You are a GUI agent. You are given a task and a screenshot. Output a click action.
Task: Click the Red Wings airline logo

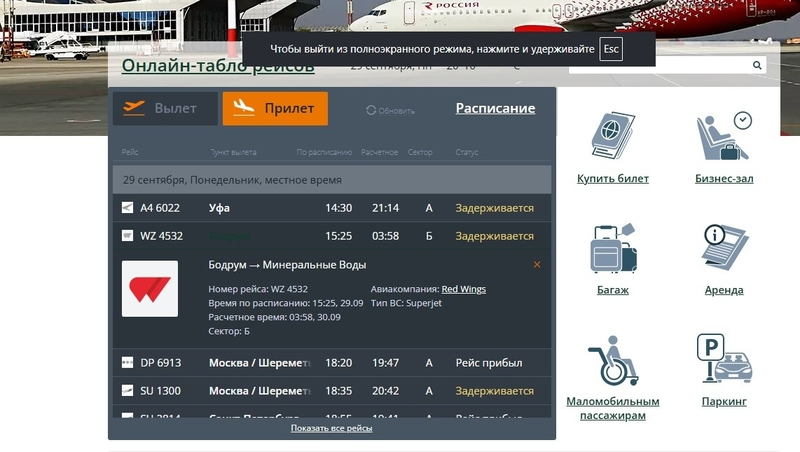click(x=150, y=289)
